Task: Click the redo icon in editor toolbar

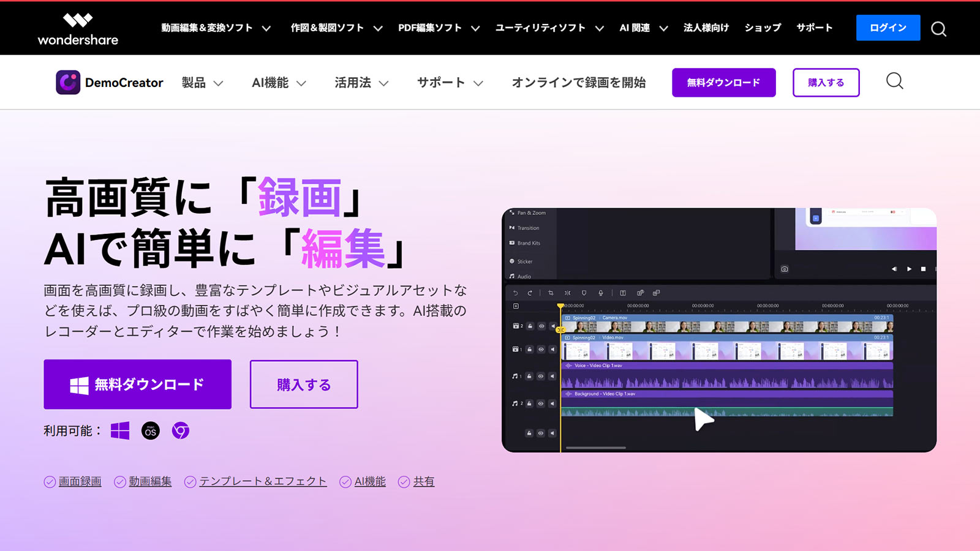Action: (x=530, y=293)
